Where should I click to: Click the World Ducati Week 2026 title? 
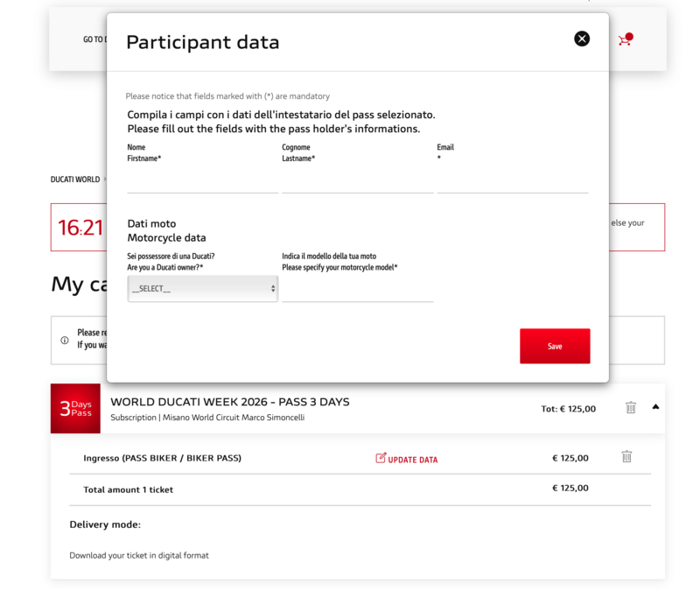pyautogui.click(x=229, y=402)
